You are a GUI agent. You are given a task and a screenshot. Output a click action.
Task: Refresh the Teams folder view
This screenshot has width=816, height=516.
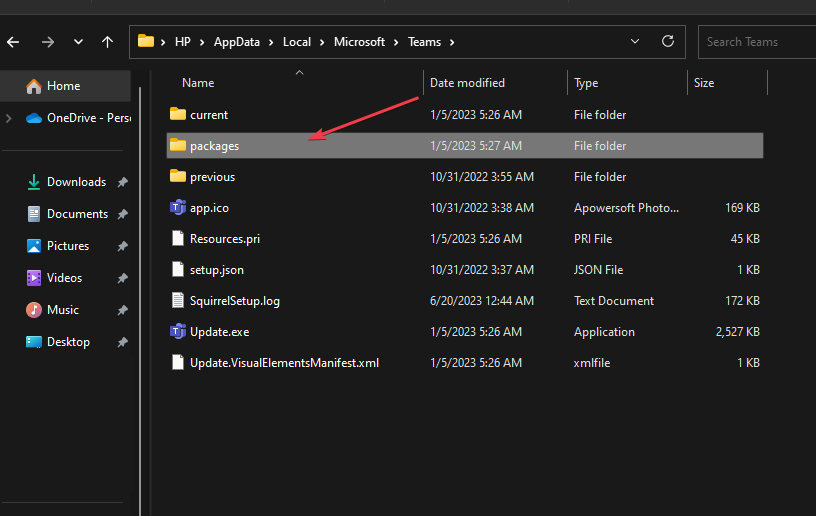click(x=668, y=42)
